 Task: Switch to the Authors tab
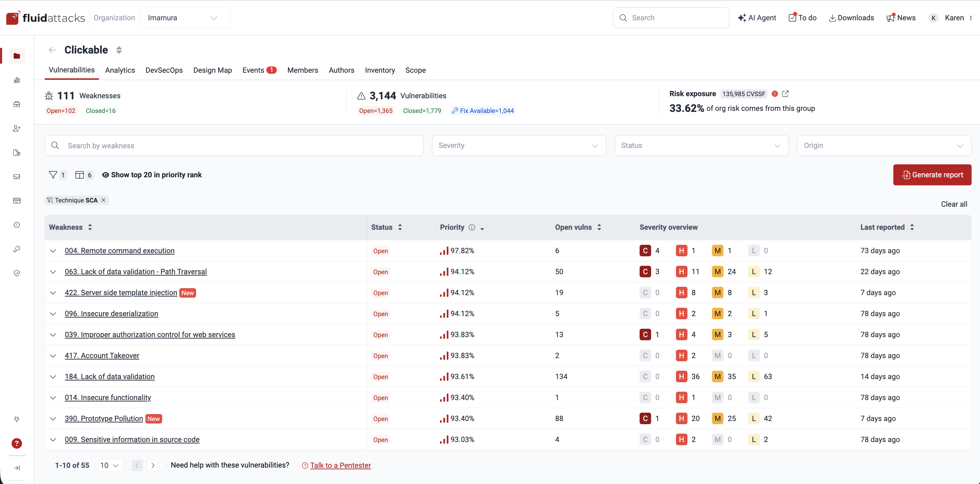click(341, 70)
